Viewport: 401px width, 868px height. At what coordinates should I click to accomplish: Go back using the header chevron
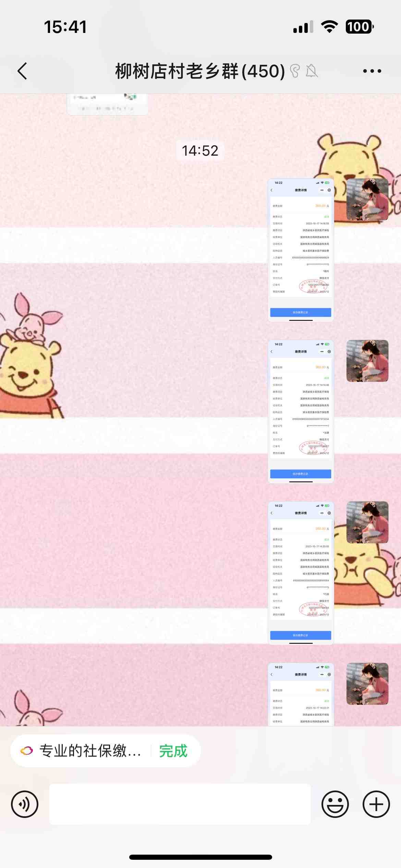point(22,71)
